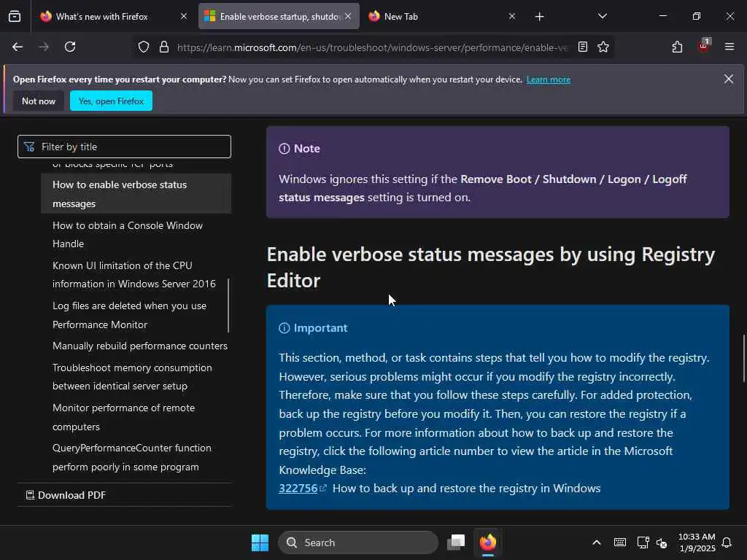The image size is (747, 560).
Task: Dismiss the Firefox startup notification bar
Action: tap(729, 79)
